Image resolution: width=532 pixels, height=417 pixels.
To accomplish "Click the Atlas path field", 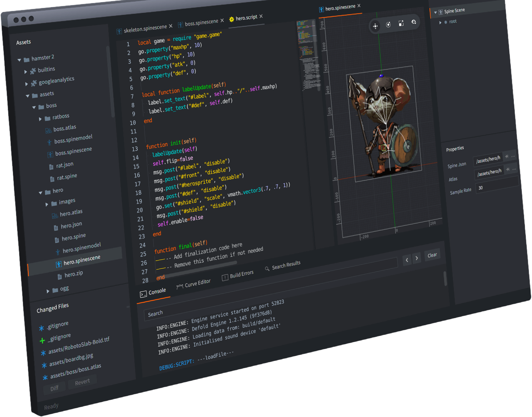I will tap(489, 172).
